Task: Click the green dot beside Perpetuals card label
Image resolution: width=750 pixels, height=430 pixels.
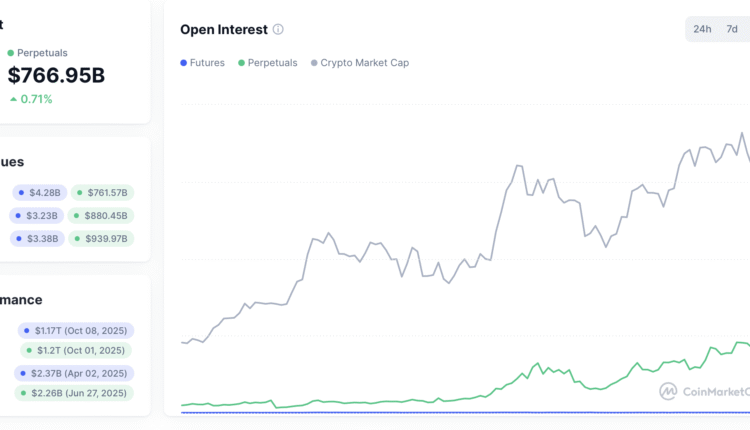Action: (x=11, y=52)
